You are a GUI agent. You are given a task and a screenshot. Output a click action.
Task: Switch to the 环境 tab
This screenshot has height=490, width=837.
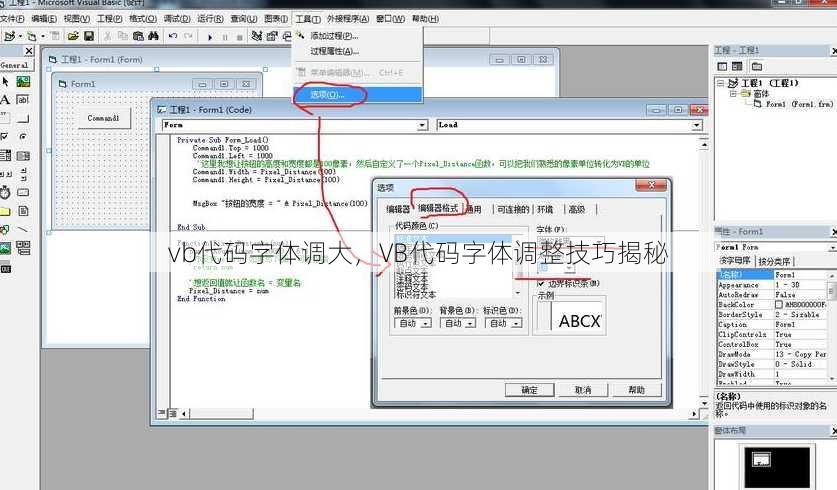pos(546,209)
